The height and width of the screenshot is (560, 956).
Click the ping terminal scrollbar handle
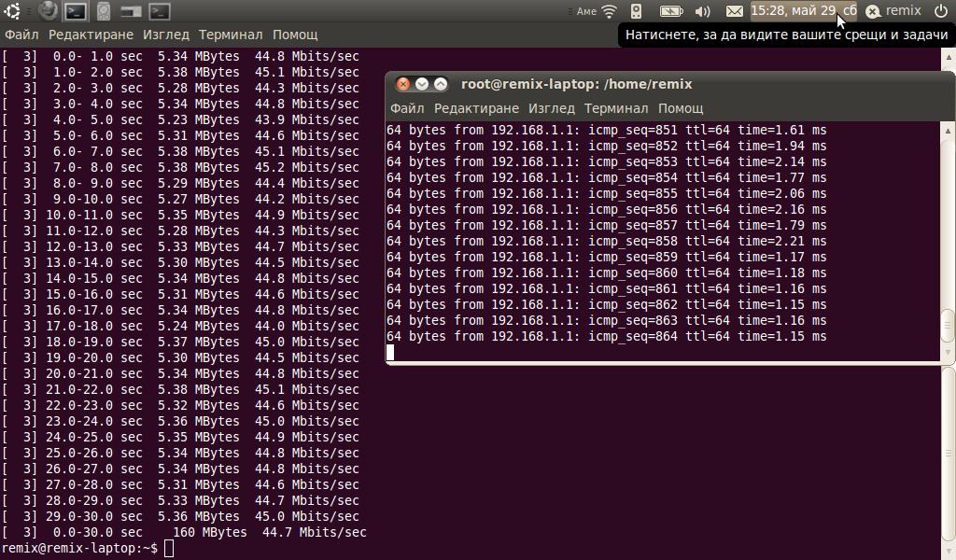pos(948,326)
